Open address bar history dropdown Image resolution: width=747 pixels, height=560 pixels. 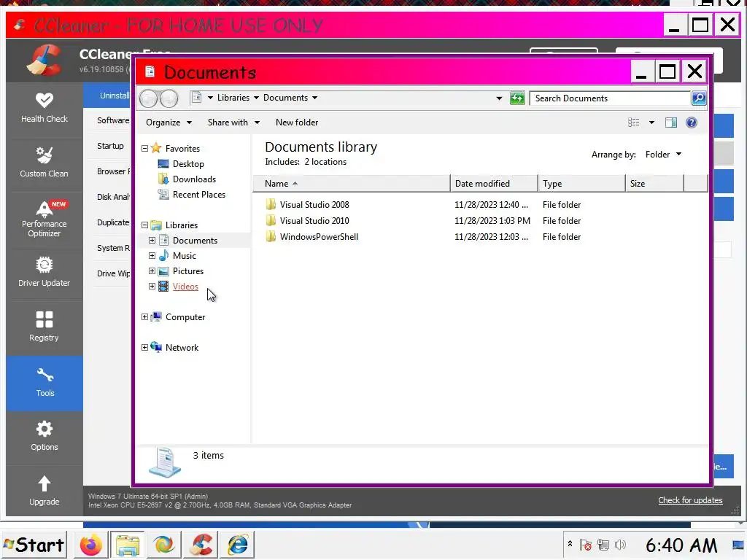pyautogui.click(x=499, y=98)
